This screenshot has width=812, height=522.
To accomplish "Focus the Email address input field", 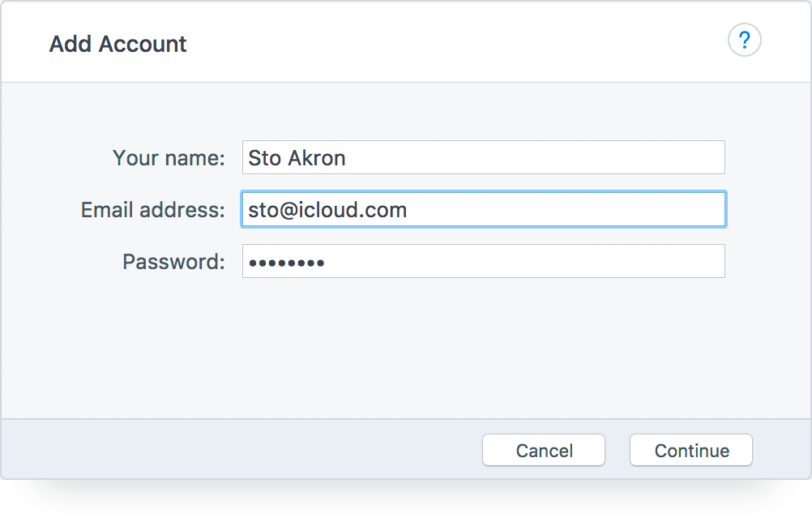I will pyautogui.click(x=484, y=209).
